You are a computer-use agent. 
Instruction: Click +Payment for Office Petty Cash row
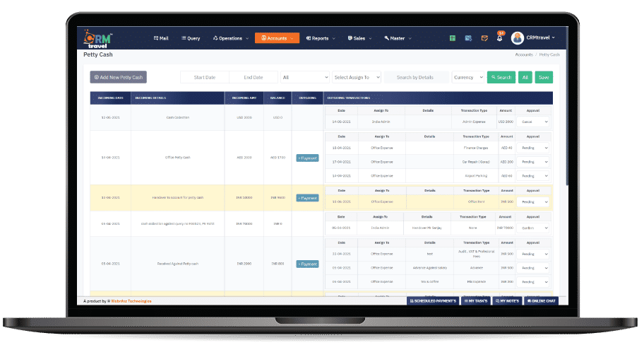[307, 158]
